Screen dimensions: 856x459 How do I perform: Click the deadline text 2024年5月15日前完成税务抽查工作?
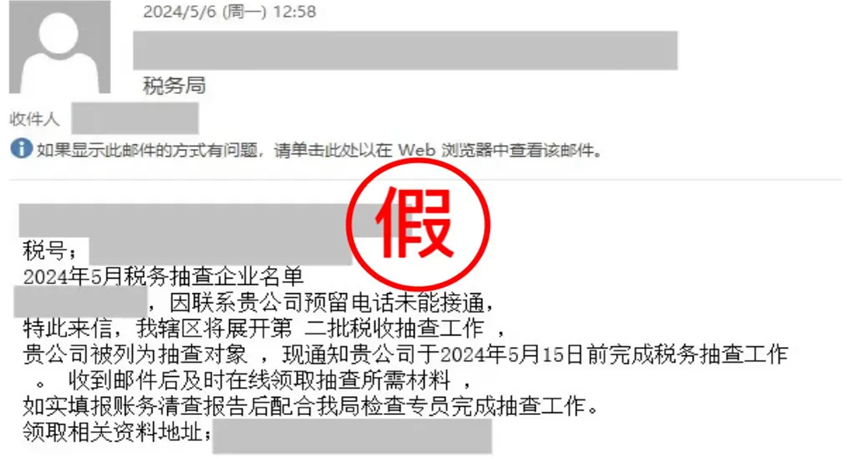coord(614,354)
